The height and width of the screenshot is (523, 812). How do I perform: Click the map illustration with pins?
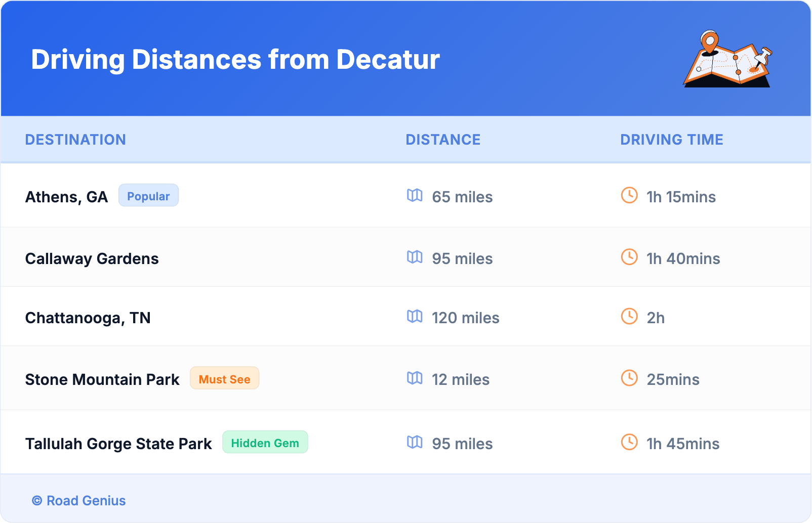point(727,59)
